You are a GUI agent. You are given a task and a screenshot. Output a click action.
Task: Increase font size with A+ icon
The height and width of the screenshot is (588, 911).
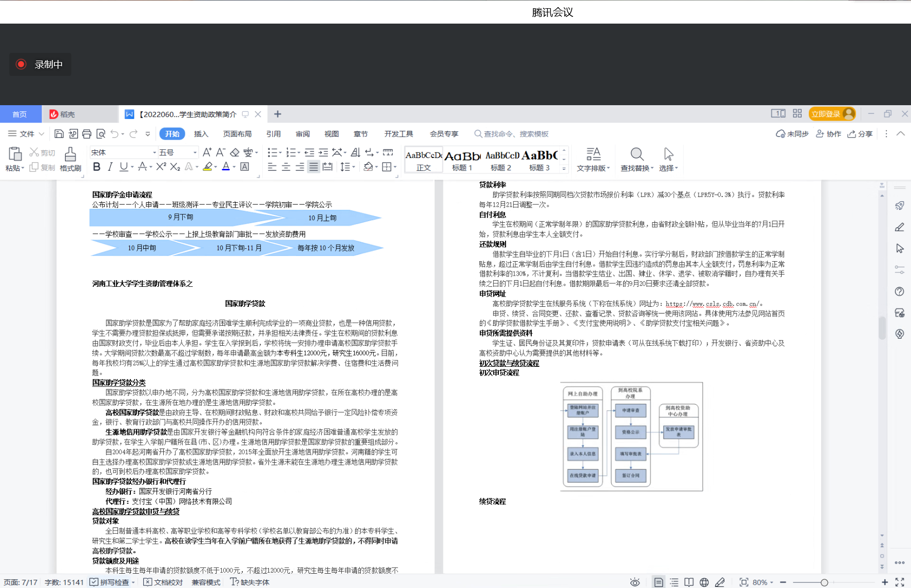tap(207, 152)
